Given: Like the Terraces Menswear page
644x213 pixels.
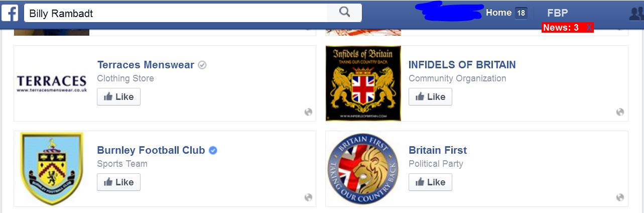Looking at the screenshot, I should click(118, 97).
